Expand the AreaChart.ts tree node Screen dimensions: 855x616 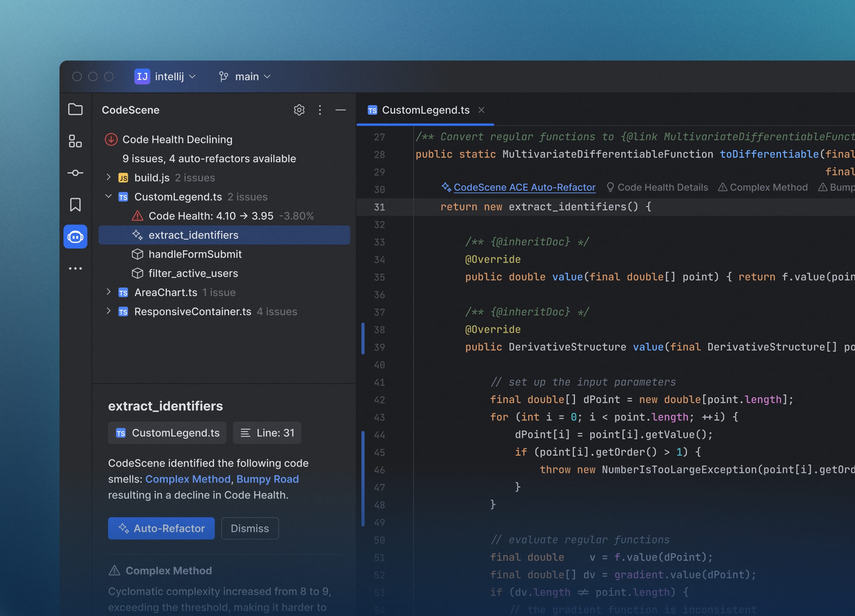pyautogui.click(x=109, y=292)
